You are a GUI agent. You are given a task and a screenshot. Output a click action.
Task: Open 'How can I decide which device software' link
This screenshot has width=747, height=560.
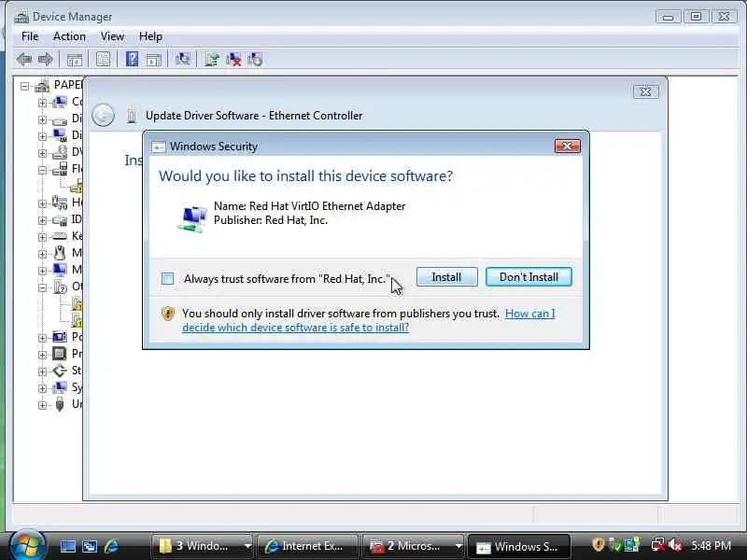[x=369, y=320]
